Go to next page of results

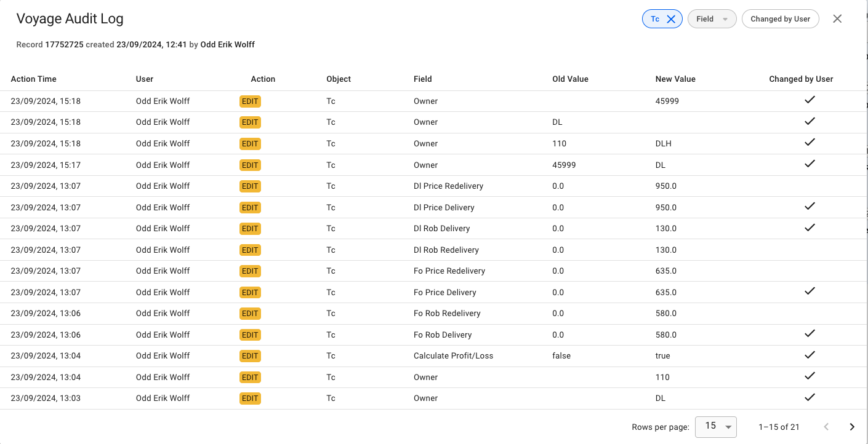pos(852,427)
